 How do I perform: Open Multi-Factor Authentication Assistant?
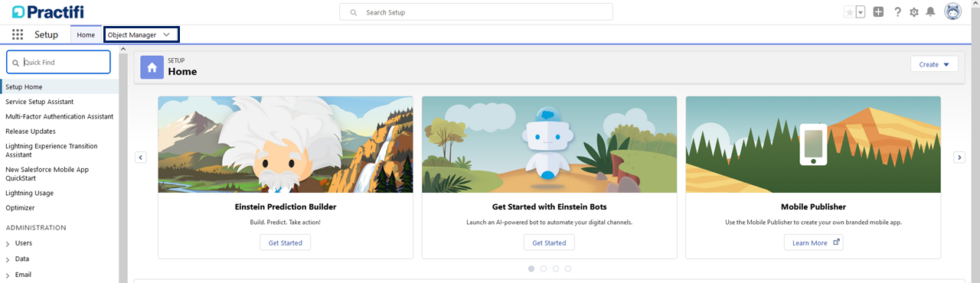(60, 116)
